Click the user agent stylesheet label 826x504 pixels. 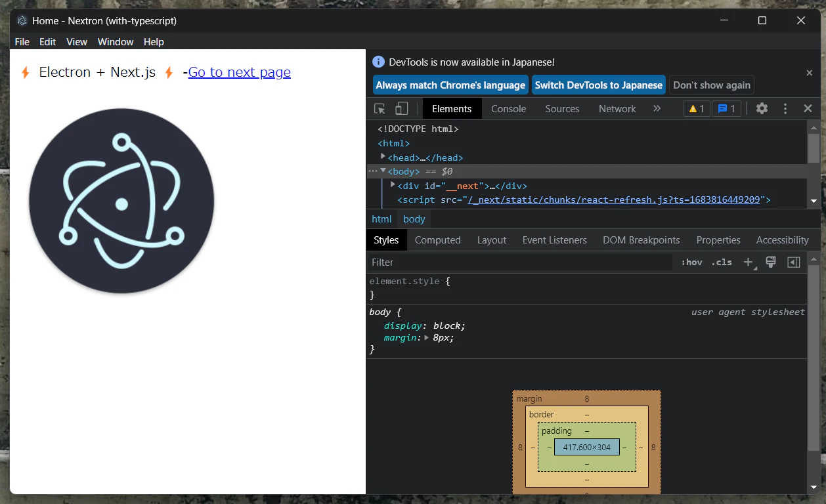(748, 312)
